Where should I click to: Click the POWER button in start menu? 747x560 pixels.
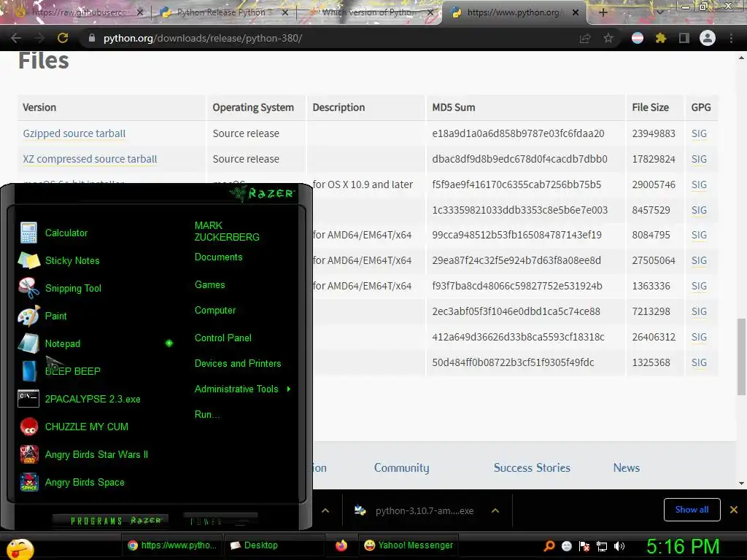[x=220, y=521]
